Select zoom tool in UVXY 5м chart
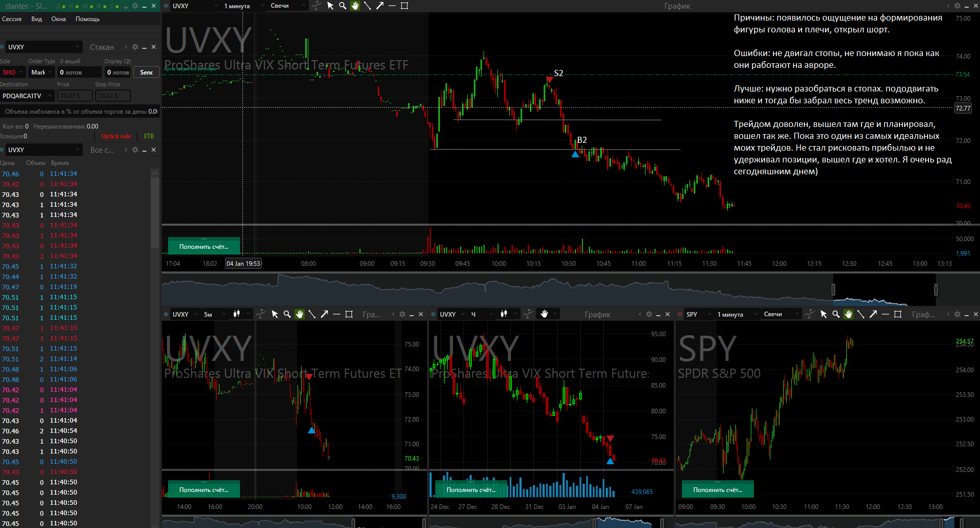This screenshot has width=980, height=528. point(287,314)
